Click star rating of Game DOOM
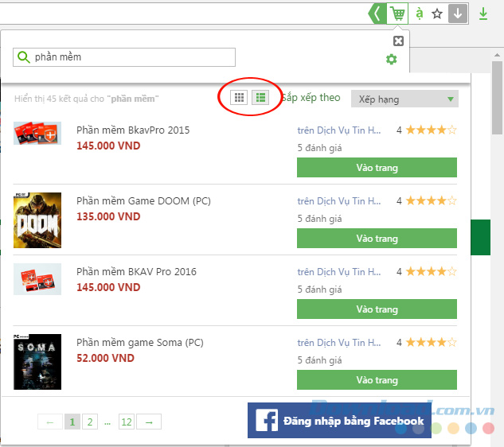504x447 pixels. (431, 200)
